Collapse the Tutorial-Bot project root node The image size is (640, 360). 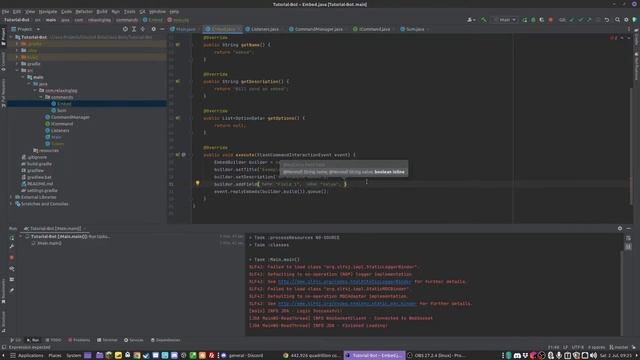point(11,37)
